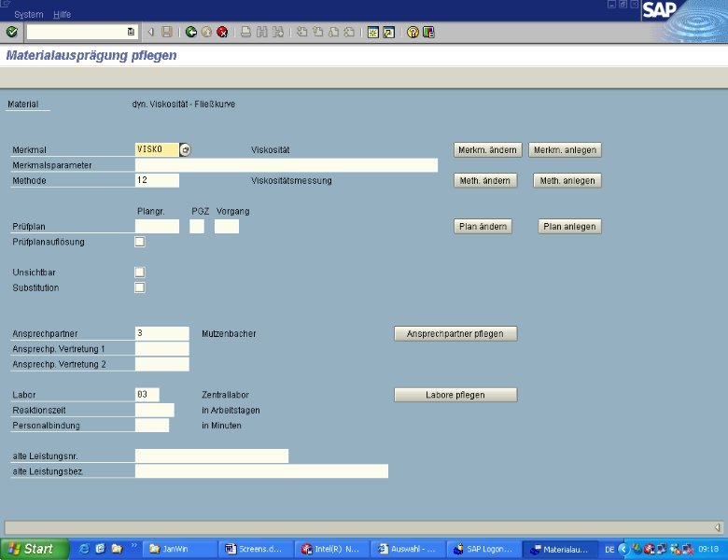The width and height of the screenshot is (728, 560).
Task: Click the Create New Session icon
Action: [372, 32]
